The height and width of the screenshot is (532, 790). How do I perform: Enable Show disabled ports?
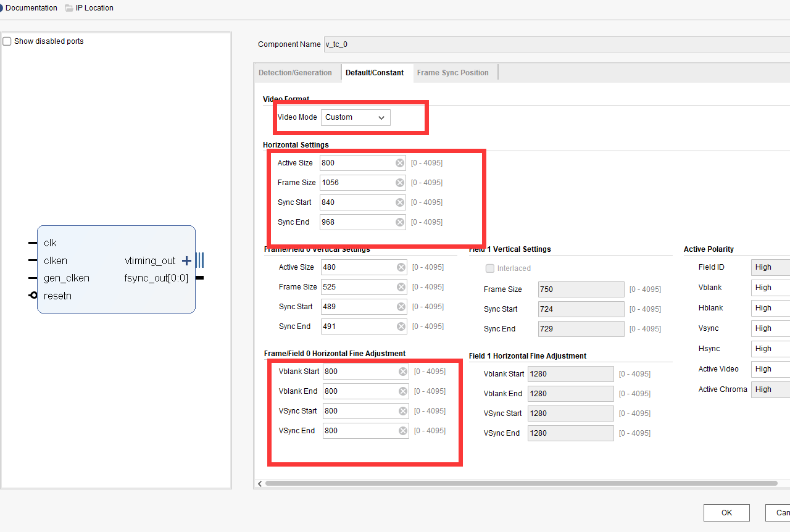(6, 40)
